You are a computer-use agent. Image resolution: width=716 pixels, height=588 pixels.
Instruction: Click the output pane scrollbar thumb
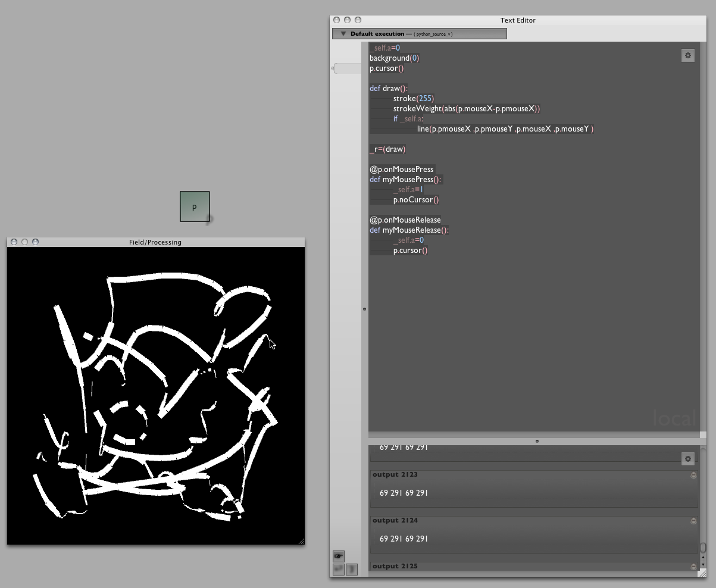(703, 547)
